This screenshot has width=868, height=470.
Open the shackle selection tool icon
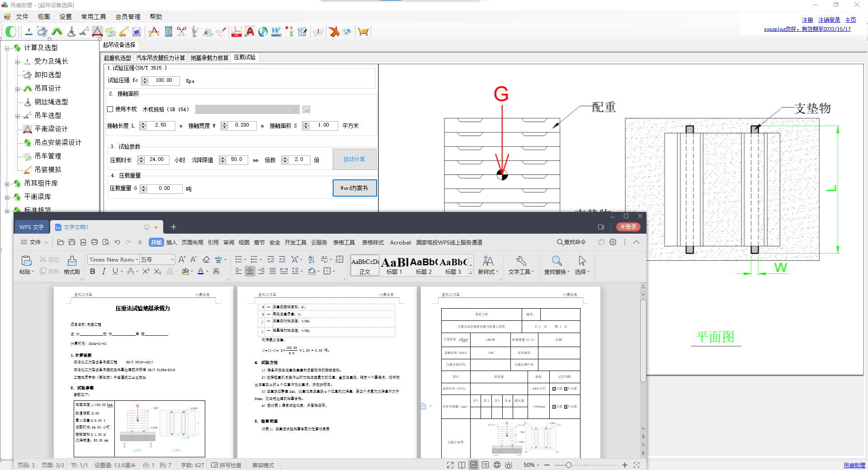pyautogui.click(x=42, y=32)
